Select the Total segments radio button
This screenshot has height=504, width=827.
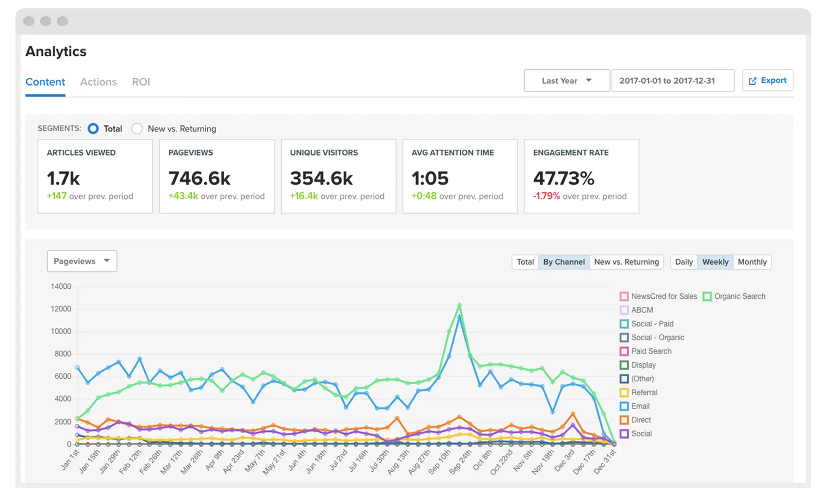pos(93,129)
